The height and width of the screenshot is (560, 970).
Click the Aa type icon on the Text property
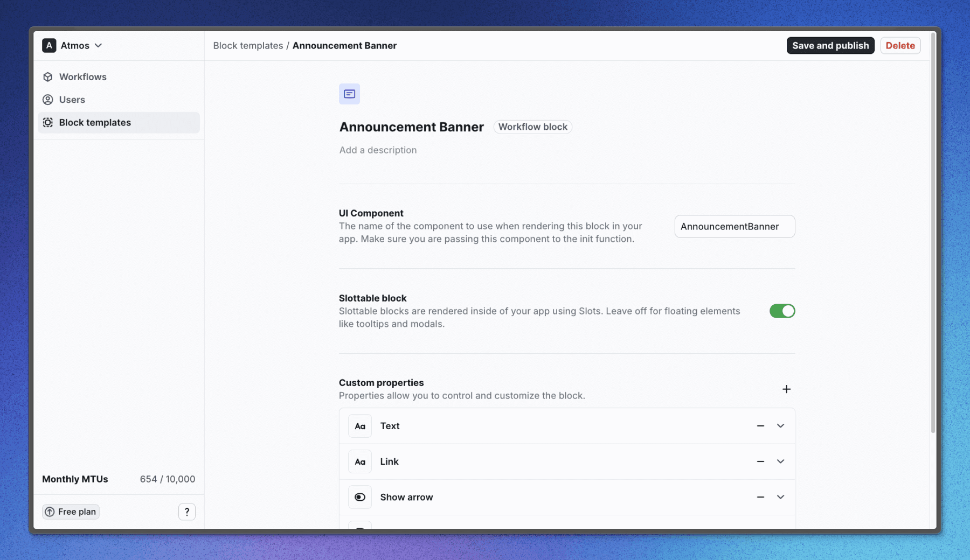[x=359, y=426]
